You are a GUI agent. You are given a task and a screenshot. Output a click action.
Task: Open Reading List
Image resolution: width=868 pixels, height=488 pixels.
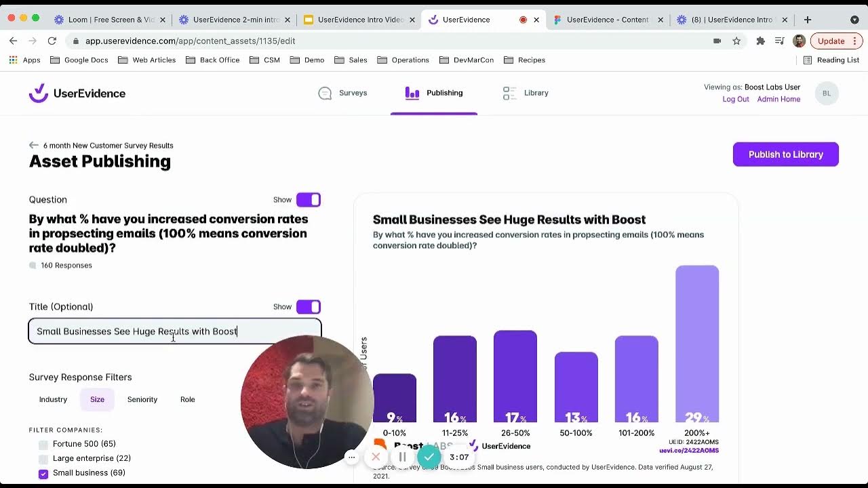pyautogui.click(x=831, y=60)
